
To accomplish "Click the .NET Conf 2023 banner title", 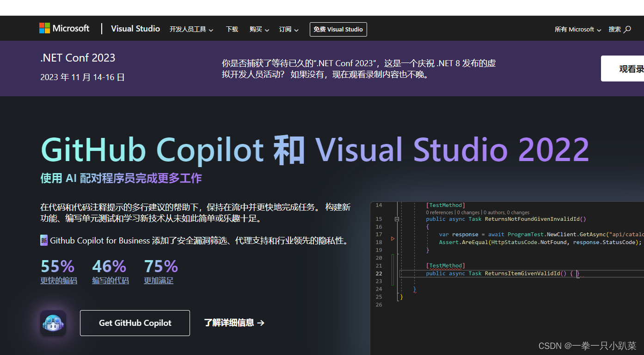I will click(78, 58).
